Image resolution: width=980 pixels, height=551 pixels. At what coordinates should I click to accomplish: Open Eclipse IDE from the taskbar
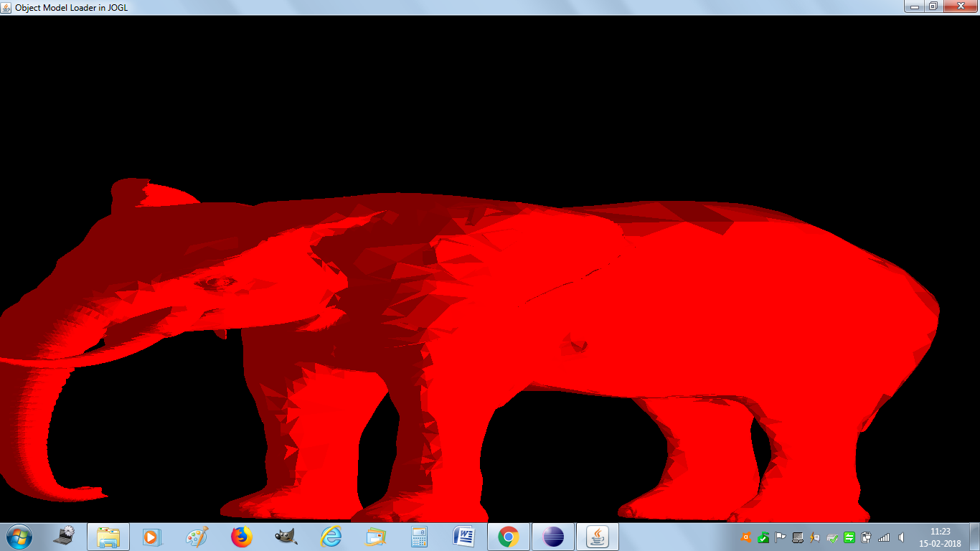[552, 535]
